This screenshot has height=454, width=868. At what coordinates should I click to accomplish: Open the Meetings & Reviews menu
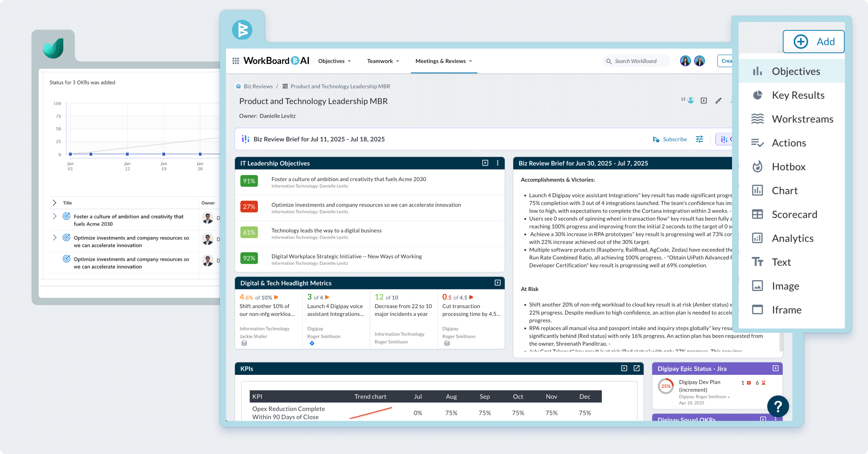[444, 61]
